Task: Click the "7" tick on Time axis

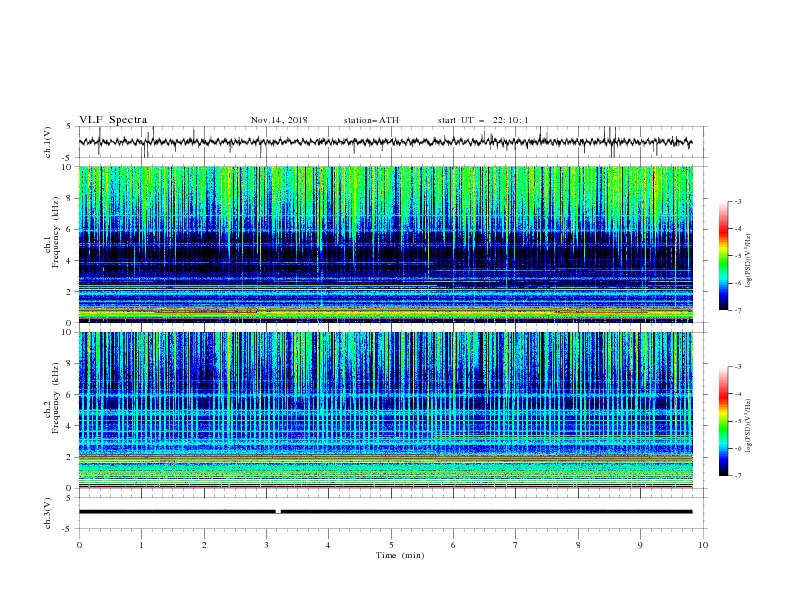Action: (x=516, y=545)
